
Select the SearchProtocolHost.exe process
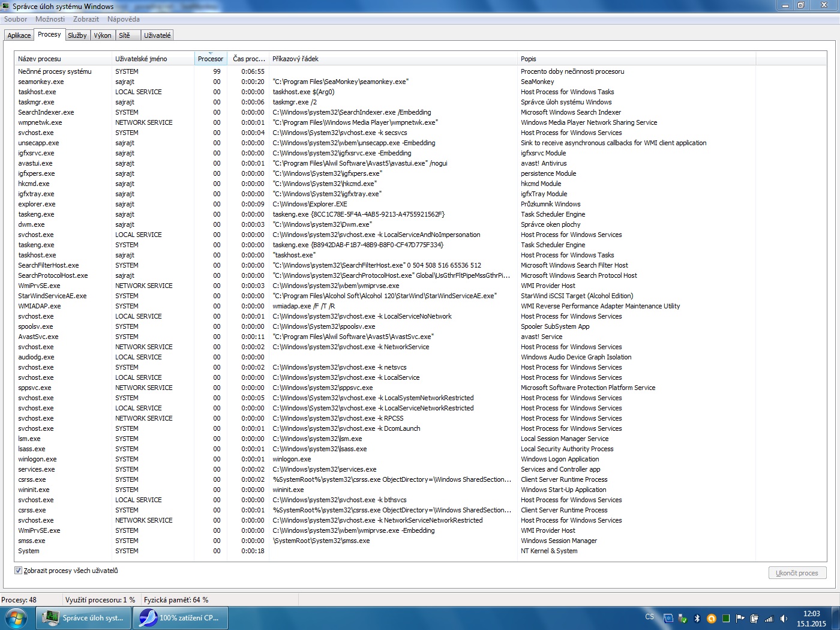pos(420,275)
